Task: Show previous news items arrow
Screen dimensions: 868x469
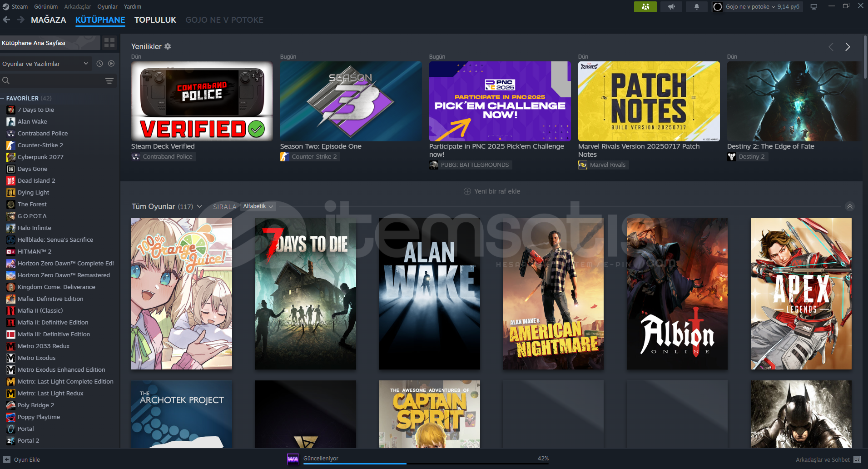Action: [x=831, y=47]
